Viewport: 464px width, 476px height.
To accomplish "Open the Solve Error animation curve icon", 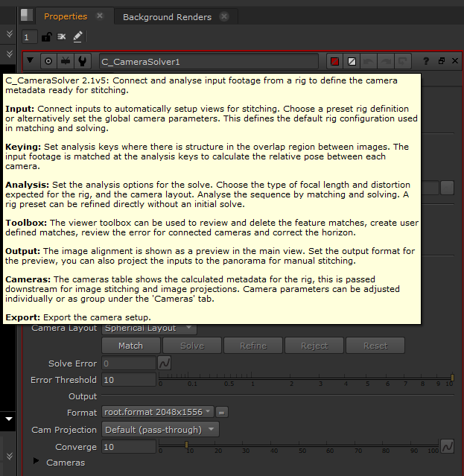I will click(x=165, y=363).
